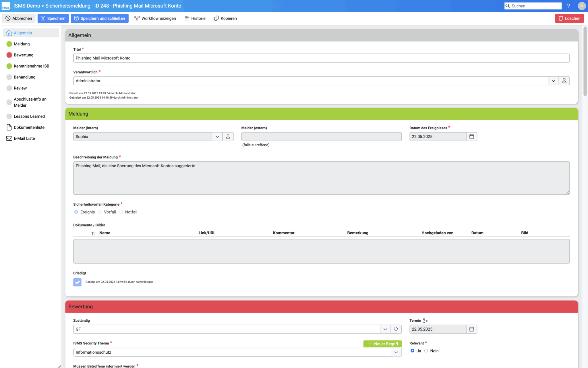This screenshot has height=368, width=588.
Task: Click the Name column header
Action: pos(105,233)
